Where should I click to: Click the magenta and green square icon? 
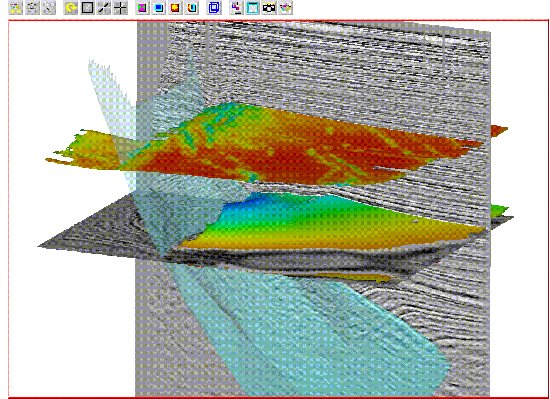(x=142, y=8)
